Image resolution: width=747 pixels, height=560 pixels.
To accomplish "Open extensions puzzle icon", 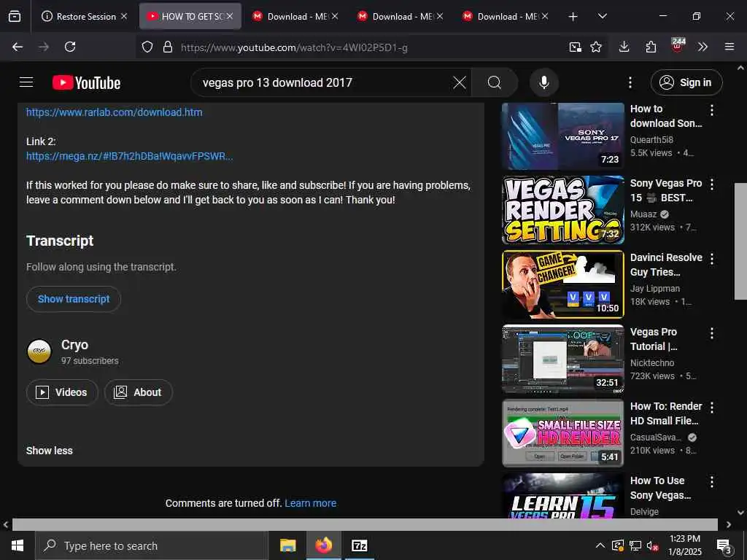I will 651,47.
